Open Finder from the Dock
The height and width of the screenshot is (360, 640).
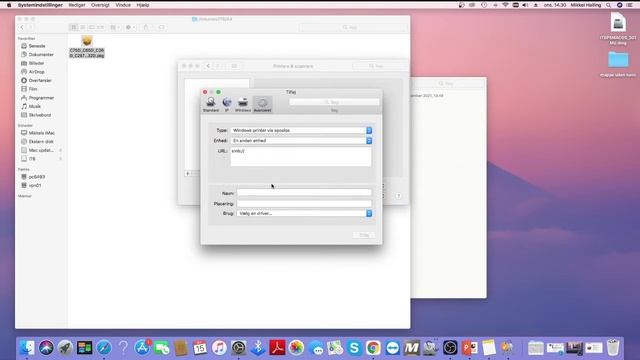[27, 348]
